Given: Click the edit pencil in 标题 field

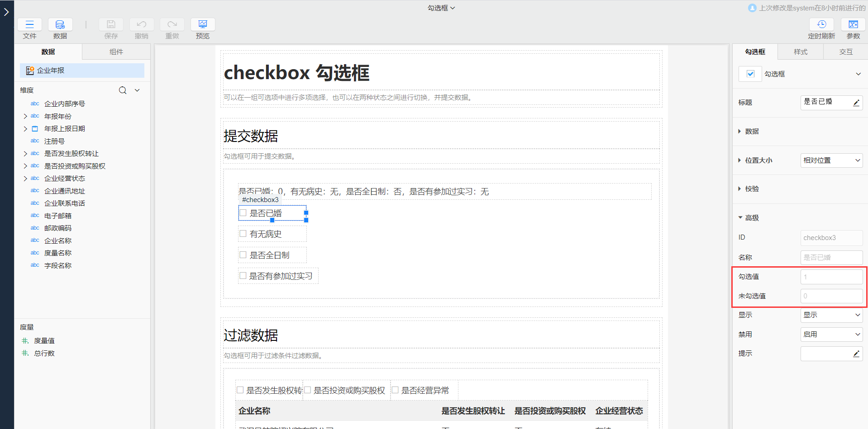Looking at the screenshot, I should coord(856,103).
